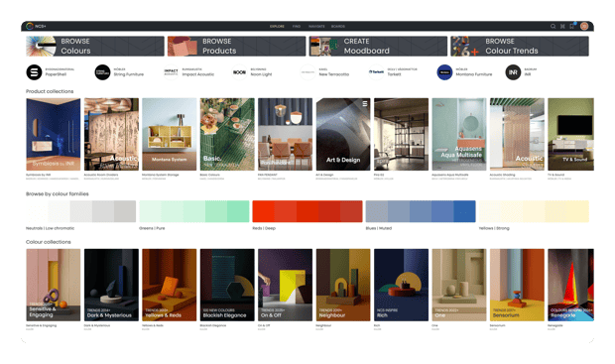Open the user profile avatar
Screen dimensions: 615x364
[584, 26]
